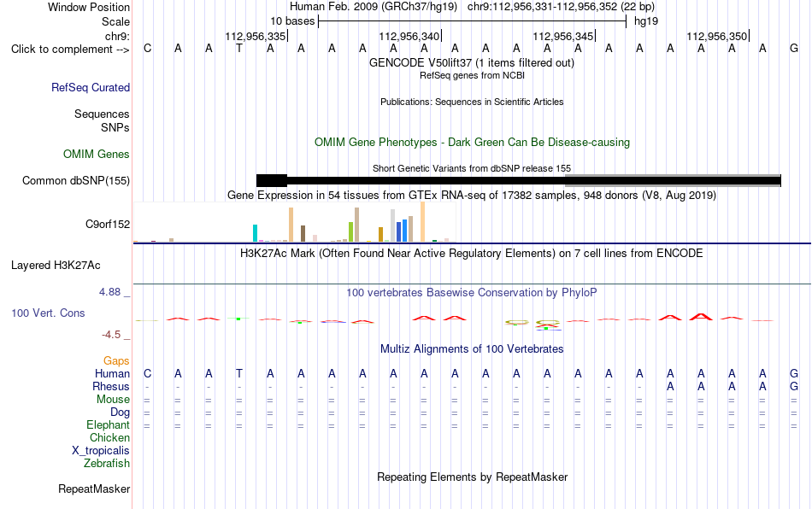Click 'Short Genetic Variants from dbSNP release 155' title

[472, 168]
